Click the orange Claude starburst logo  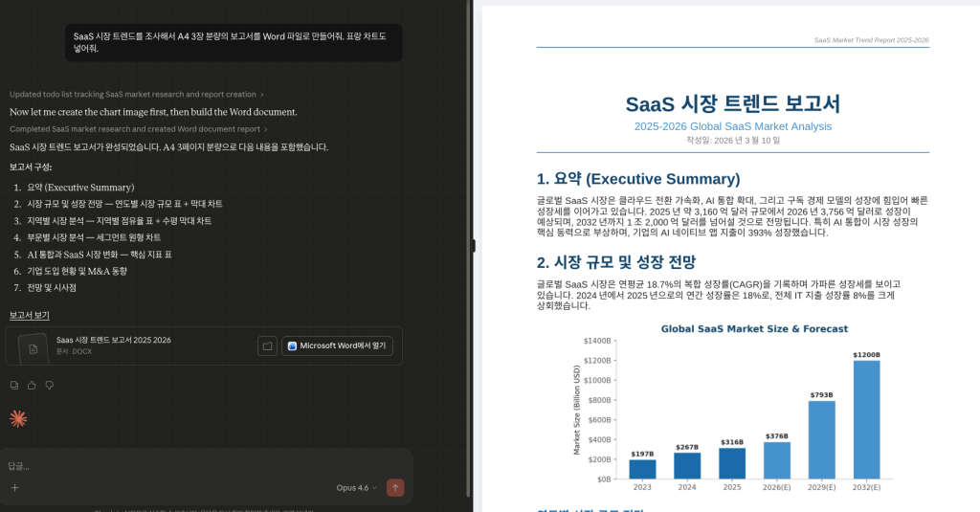tap(17, 418)
